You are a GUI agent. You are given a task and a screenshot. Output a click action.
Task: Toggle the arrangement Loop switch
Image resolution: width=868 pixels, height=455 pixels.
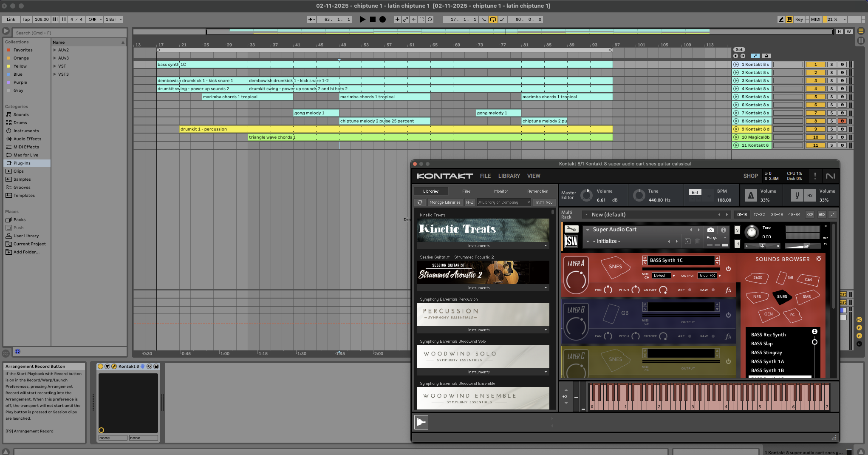[493, 19]
